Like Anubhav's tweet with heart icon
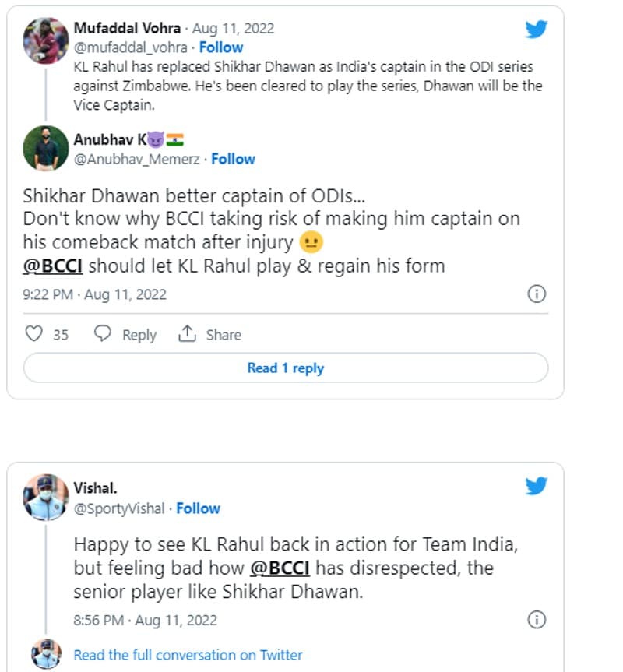This screenshot has width=623, height=672. pyautogui.click(x=33, y=334)
